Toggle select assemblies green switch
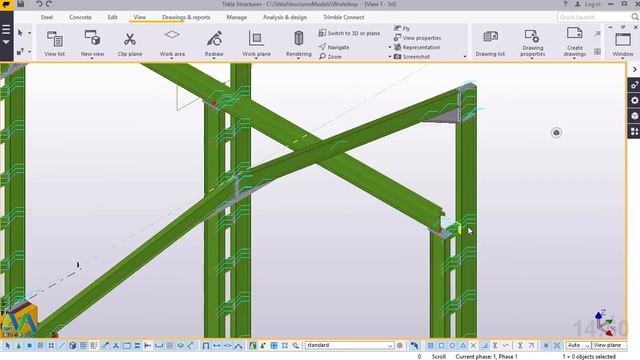 253,345
